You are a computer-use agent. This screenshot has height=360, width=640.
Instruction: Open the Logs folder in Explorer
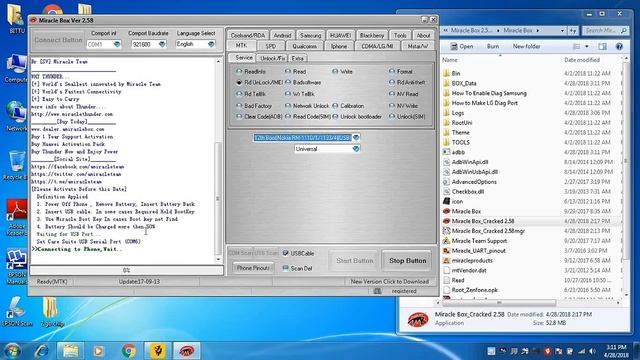(458, 113)
